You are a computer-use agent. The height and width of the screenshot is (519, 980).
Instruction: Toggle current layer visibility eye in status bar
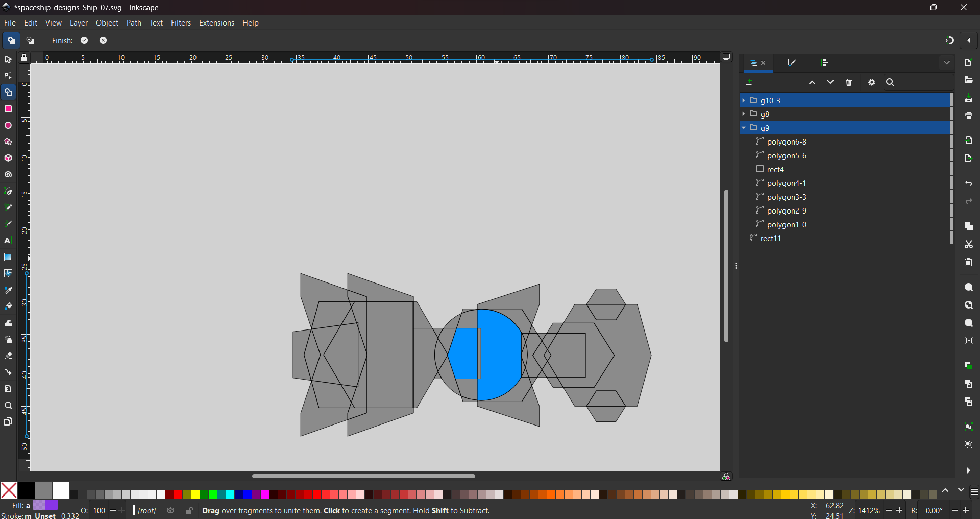click(171, 511)
